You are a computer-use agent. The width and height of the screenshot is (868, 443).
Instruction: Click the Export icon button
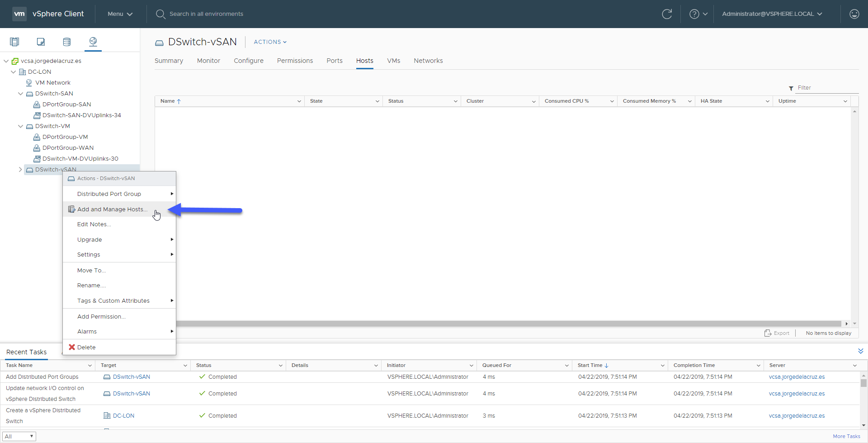point(768,333)
